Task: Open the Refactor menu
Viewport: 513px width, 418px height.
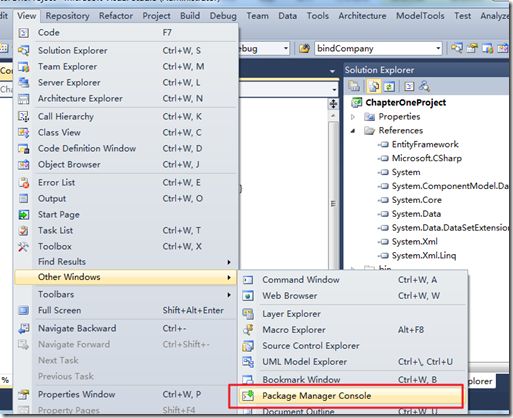Action: [116, 16]
